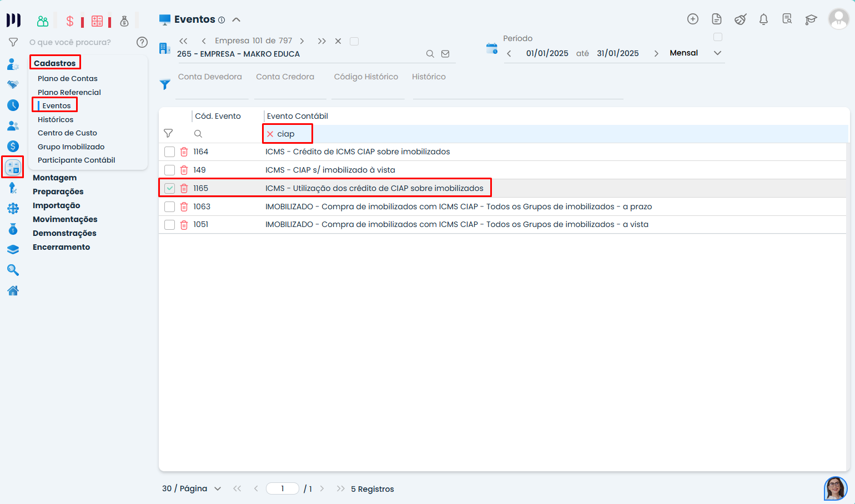
Task: Click the plus circle icon in top bar
Action: point(692,19)
